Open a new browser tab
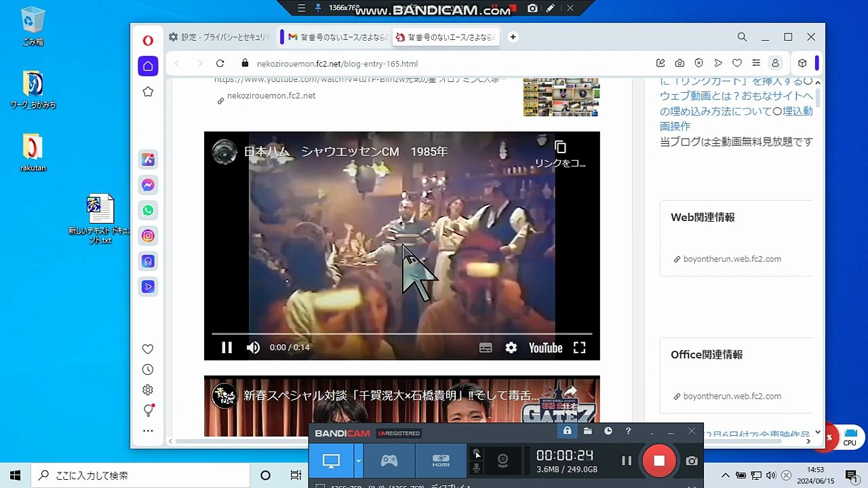 513,37
